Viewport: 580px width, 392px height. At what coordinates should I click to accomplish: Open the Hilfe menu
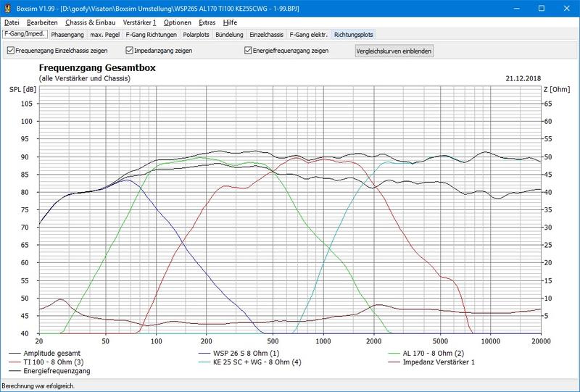pos(230,22)
